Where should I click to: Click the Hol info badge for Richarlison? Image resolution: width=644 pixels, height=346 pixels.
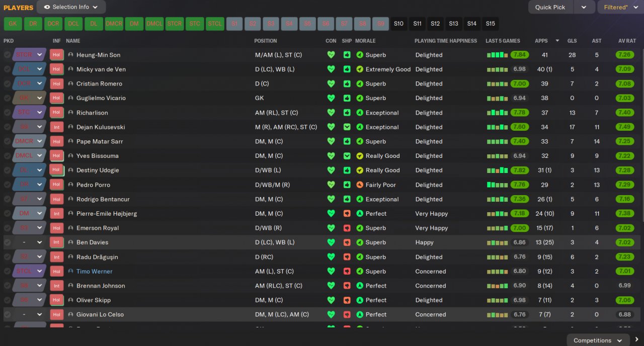(56, 113)
